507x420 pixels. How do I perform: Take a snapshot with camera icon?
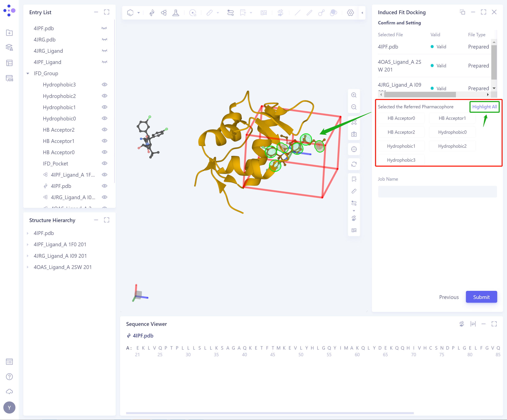point(354,134)
